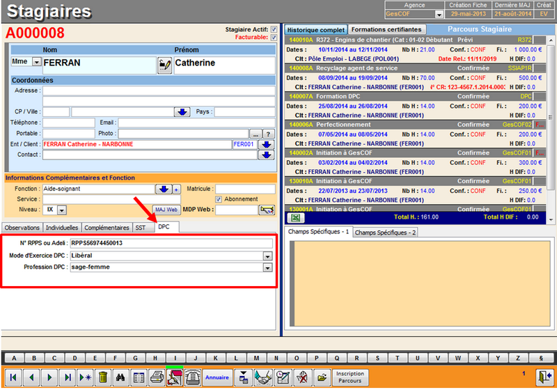Image resolution: width=557 pixels, height=392 pixels.
Task: Click the exit door icon
Action: point(544,377)
